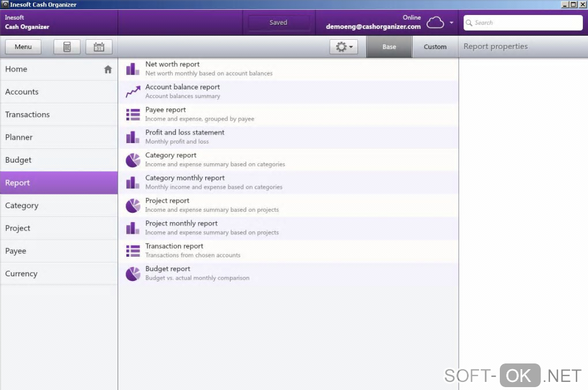This screenshot has height=390, width=588.
Task: Open Budget in the sidebar
Action: [x=59, y=160]
